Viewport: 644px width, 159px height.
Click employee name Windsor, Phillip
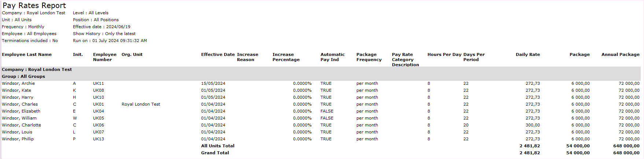[18, 139]
